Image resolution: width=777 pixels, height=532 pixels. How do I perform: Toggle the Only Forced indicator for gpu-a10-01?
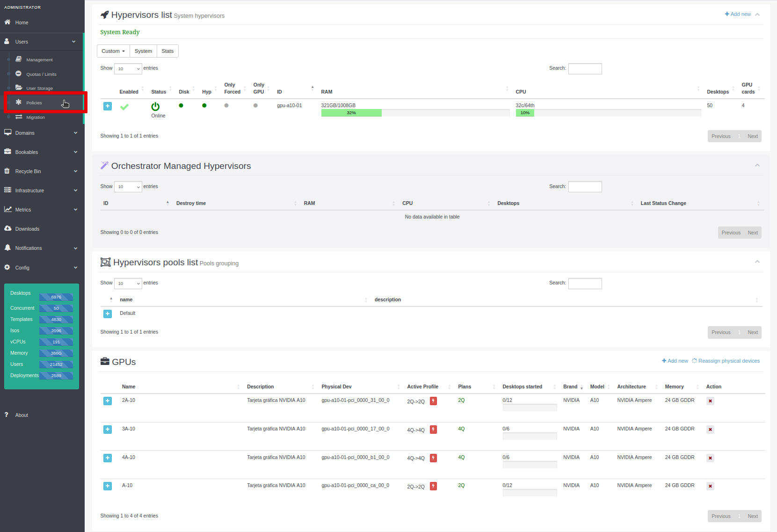click(x=226, y=106)
